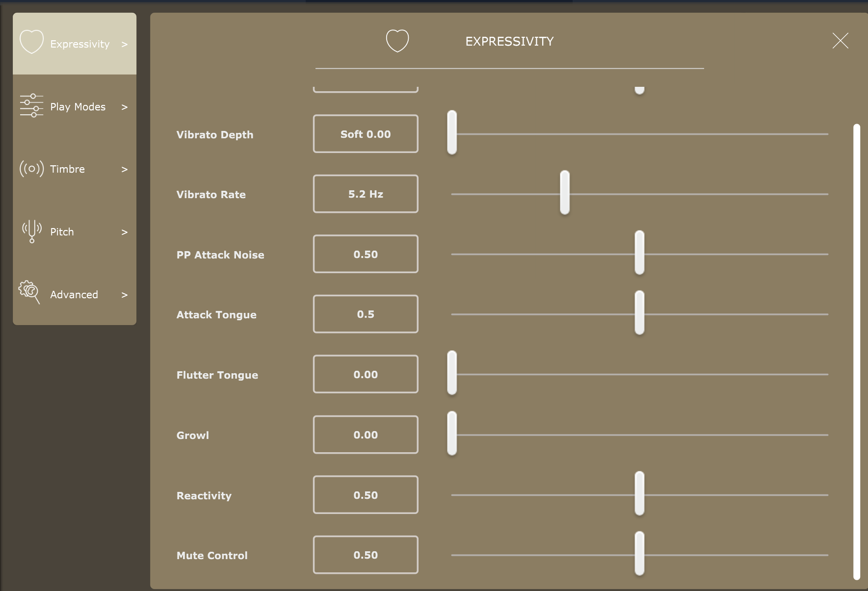
Task: Expand the Play Modes chevron arrow
Action: tap(124, 107)
